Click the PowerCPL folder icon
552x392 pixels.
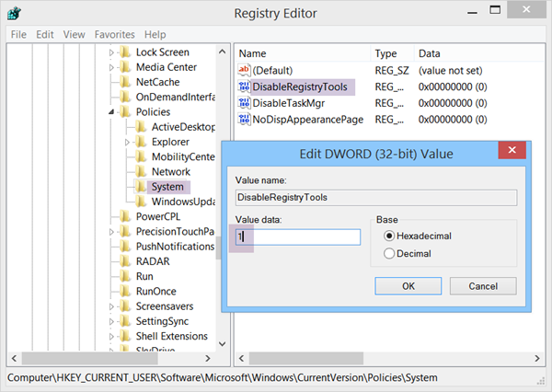[125, 216]
